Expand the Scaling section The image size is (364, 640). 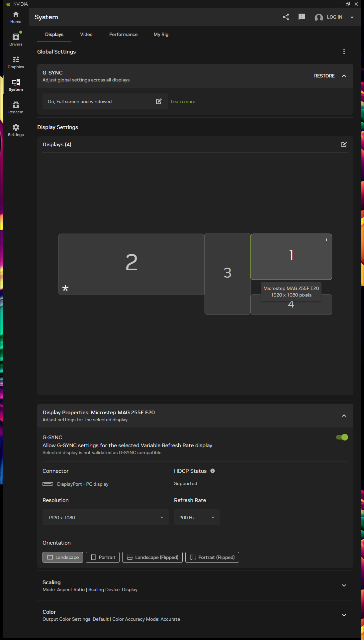[344, 585]
